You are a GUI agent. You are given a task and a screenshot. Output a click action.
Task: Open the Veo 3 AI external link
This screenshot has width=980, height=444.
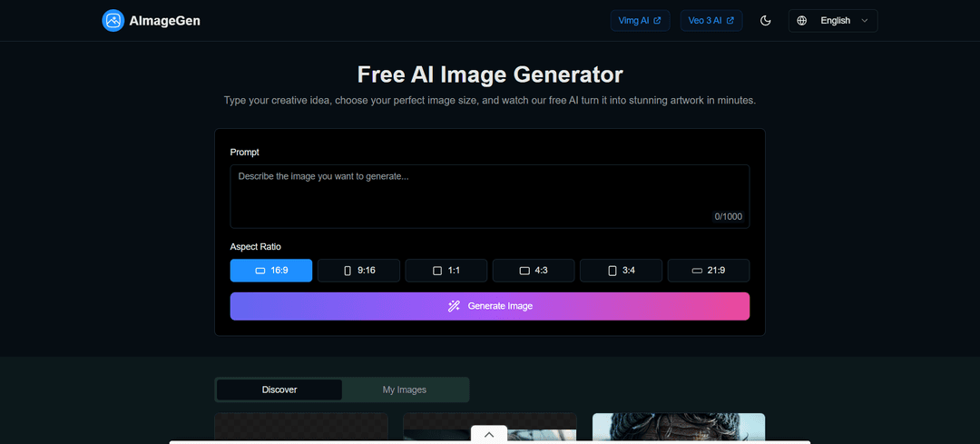[x=710, y=21]
